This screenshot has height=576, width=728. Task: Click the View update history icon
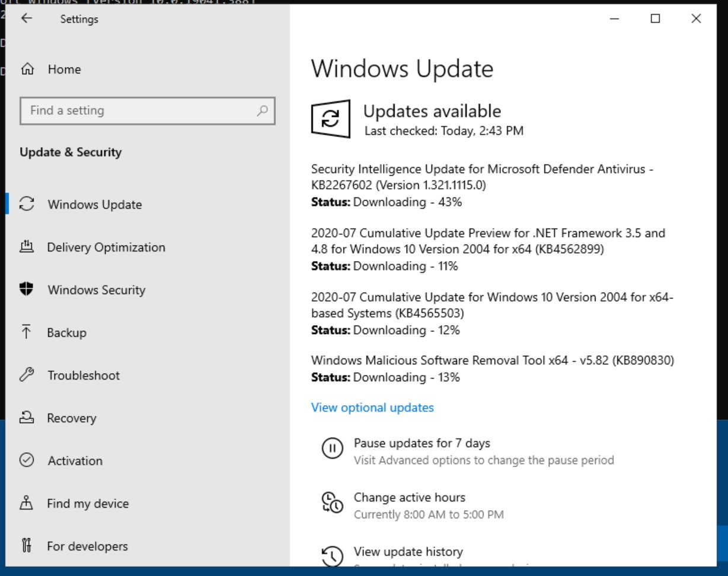click(x=332, y=556)
